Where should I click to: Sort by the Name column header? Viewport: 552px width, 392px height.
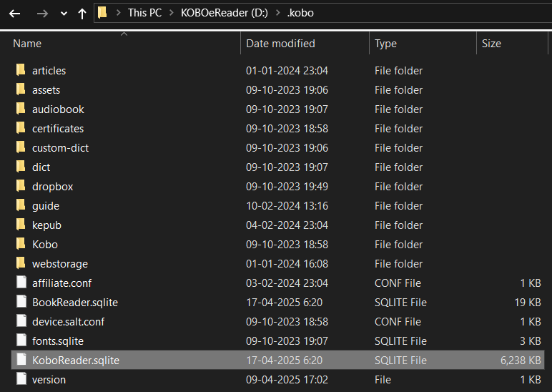27,44
